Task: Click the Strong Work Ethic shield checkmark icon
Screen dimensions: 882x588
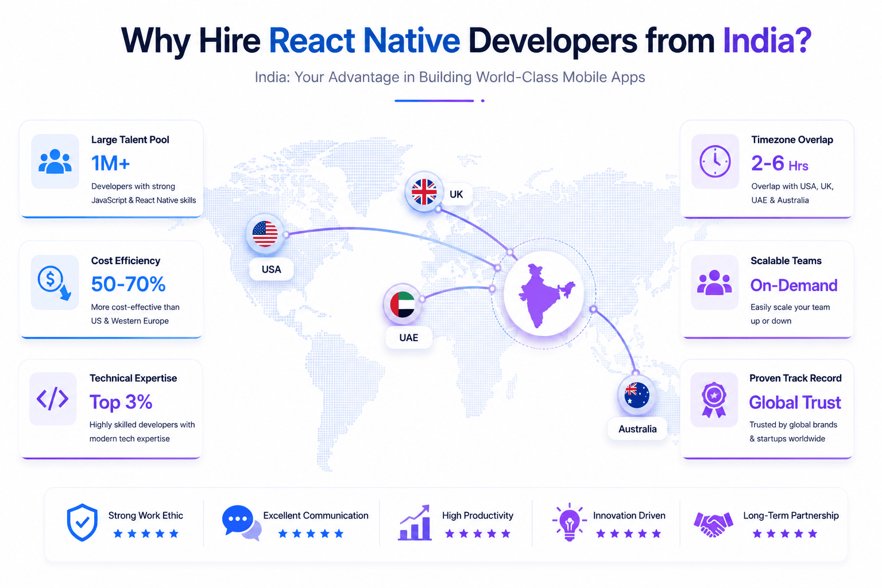Action: click(x=82, y=523)
